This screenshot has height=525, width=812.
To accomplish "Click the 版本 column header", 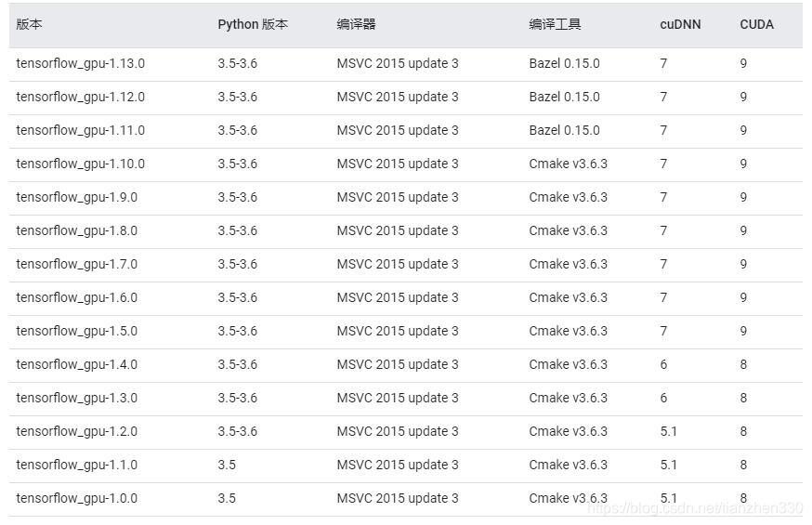I will click(x=29, y=24).
